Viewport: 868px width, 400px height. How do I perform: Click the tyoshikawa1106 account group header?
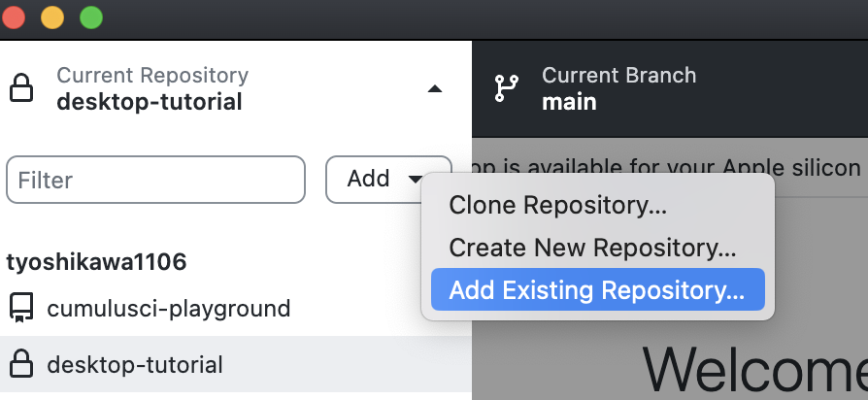96,262
